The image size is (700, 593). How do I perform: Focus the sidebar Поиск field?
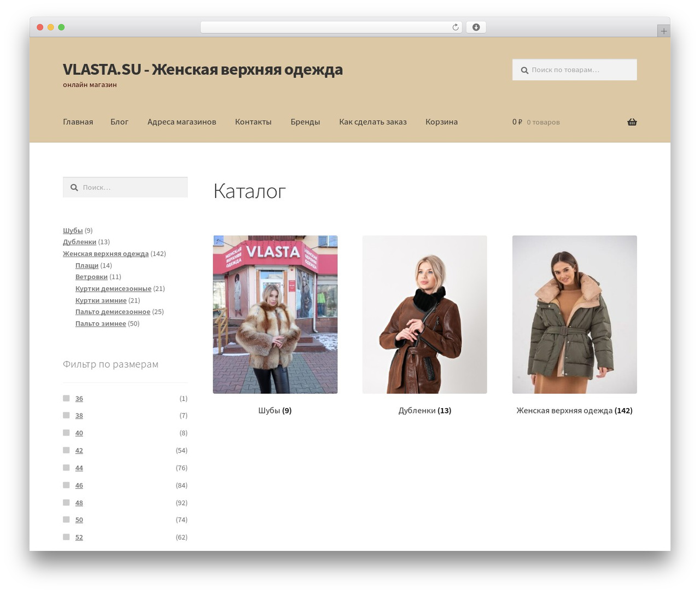[125, 187]
